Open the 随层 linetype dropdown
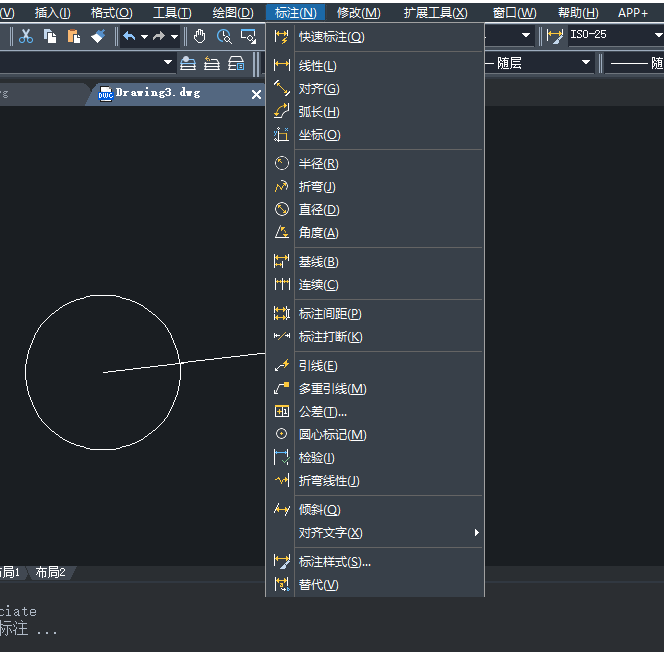The image size is (664, 652). pos(586,63)
